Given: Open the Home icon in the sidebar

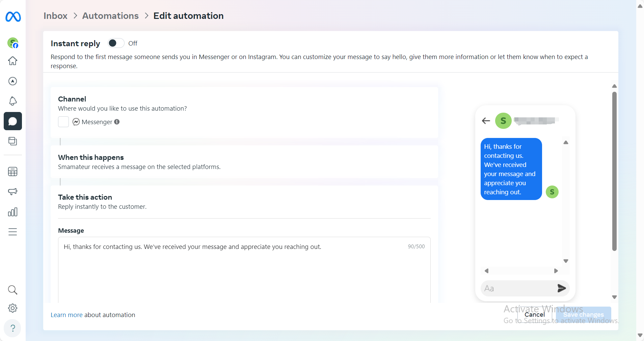Looking at the screenshot, I should click(12, 61).
